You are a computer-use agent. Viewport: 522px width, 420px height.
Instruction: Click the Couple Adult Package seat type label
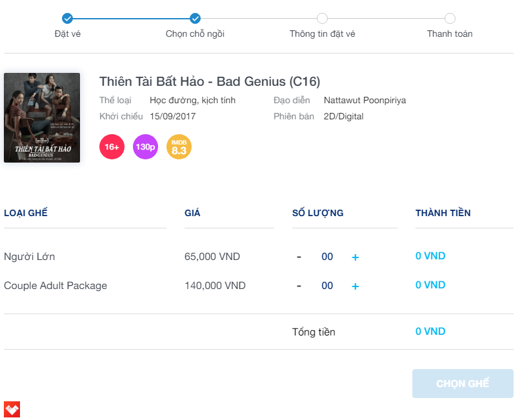(55, 285)
